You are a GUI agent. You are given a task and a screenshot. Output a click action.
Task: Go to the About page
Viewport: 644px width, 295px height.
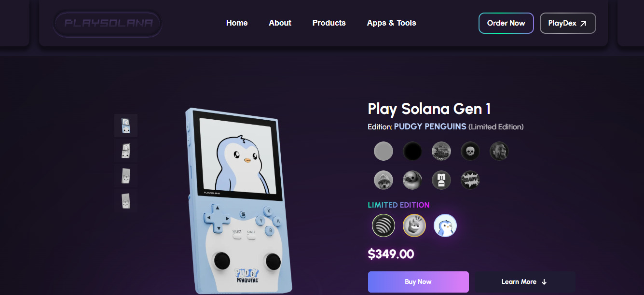click(x=280, y=23)
